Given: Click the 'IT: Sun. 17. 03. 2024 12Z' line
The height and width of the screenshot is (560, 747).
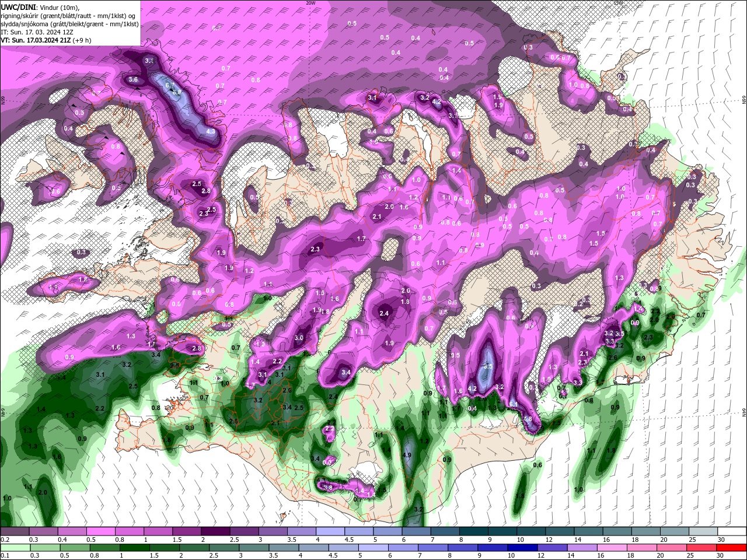Looking at the screenshot, I should (37, 32).
